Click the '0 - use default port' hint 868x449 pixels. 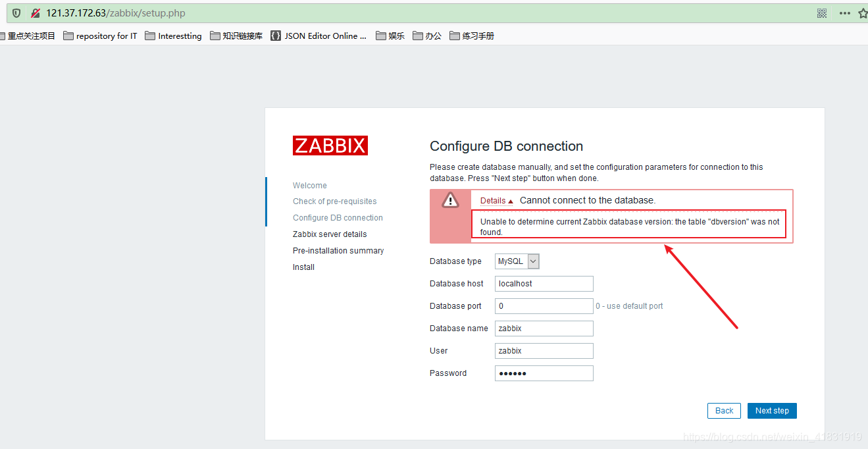(629, 306)
